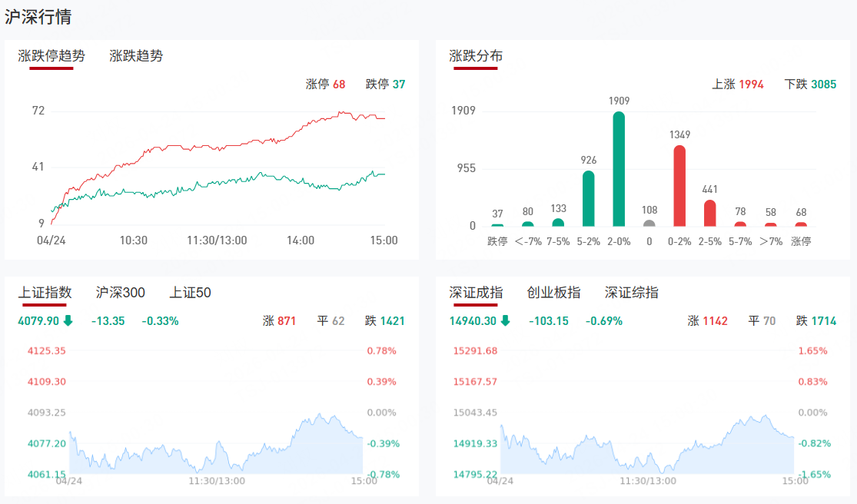The image size is (857, 504).
Task: Click the 下跌 3085 count label
Action: (810, 85)
